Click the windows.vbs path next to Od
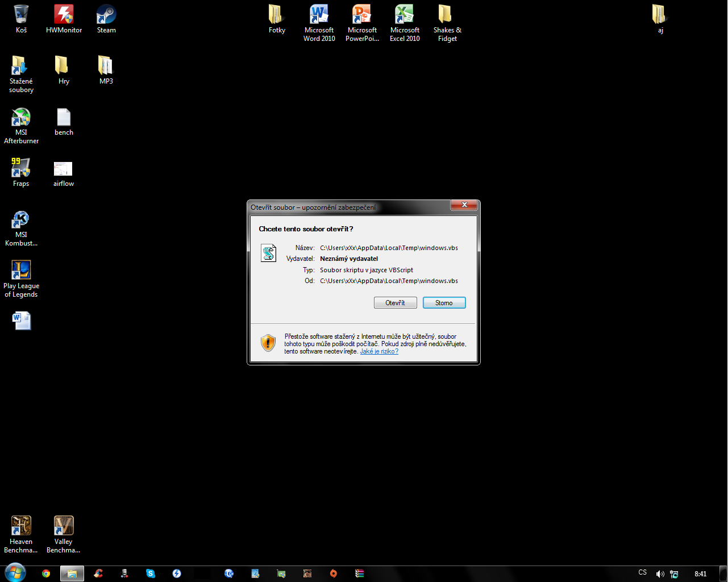728x582 pixels. pyautogui.click(x=389, y=281)
